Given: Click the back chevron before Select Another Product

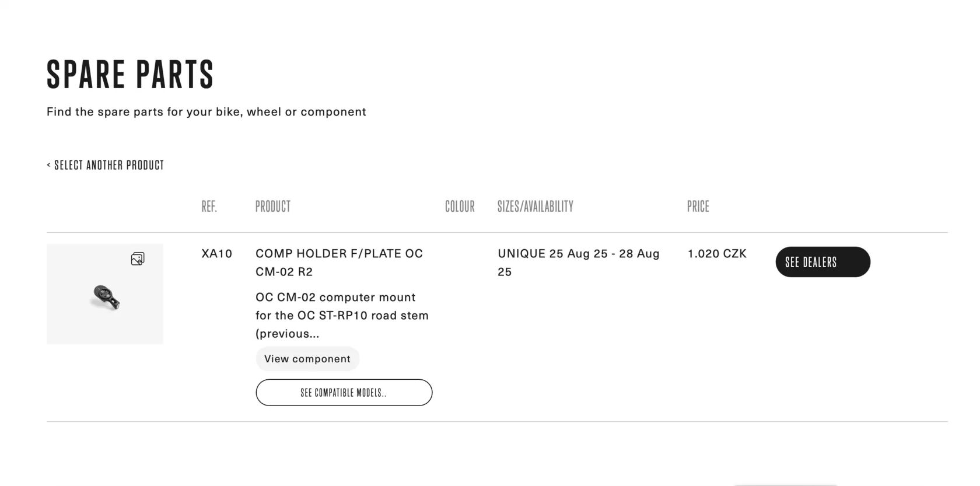Looking at the screenshot, I should point(48,165).
